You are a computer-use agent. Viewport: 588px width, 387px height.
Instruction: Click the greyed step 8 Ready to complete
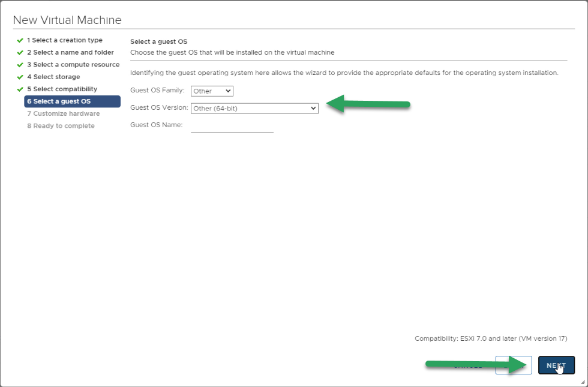click(61, 125)
